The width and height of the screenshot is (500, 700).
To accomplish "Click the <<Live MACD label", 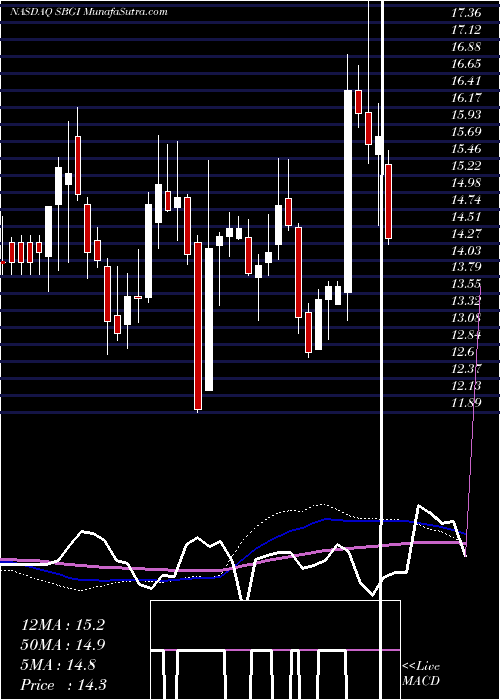I will click(x=421, y=674).
